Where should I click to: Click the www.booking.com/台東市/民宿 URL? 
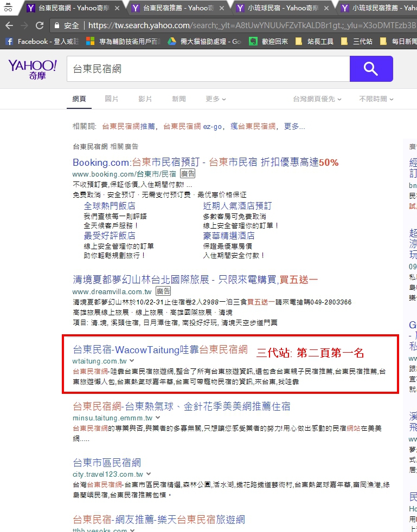(124, 174)
